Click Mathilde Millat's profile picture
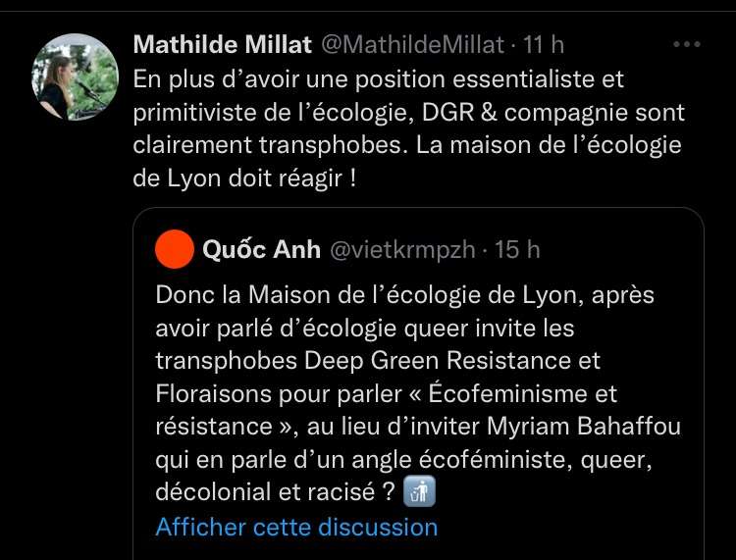 pos(76,76)
